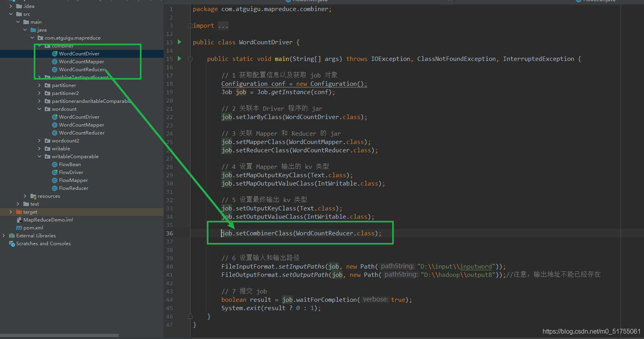This screenshot has width=644, height=339.
Task: Click the resources folder icon
Action: click(x=33, y=196)
